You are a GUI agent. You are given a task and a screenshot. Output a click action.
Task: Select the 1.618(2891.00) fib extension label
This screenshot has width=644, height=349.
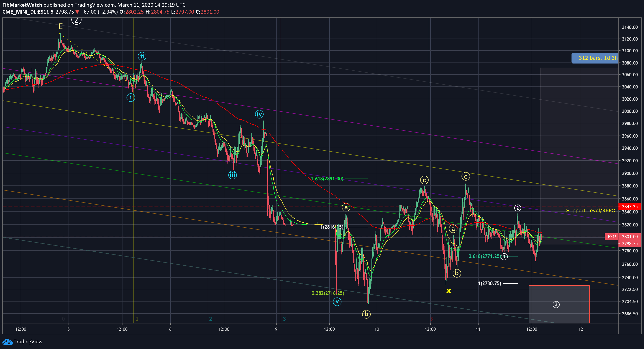click(x=327, y=179)
